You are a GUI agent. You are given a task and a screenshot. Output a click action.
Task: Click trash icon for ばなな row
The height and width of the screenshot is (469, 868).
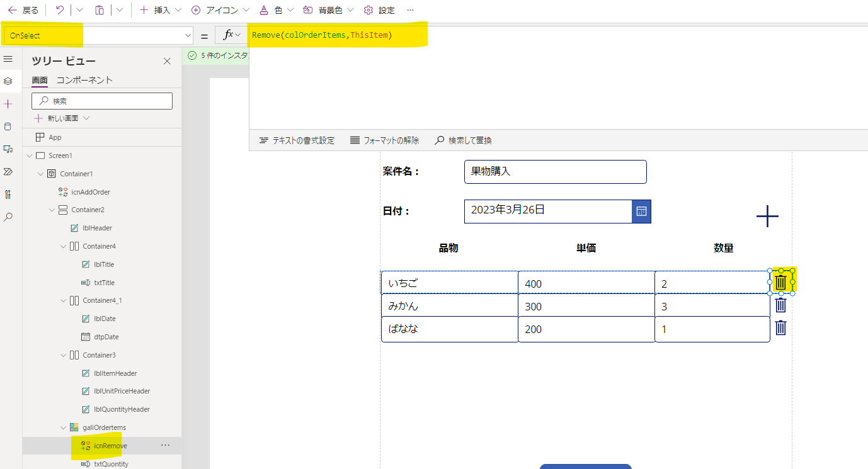pos(781,328)
